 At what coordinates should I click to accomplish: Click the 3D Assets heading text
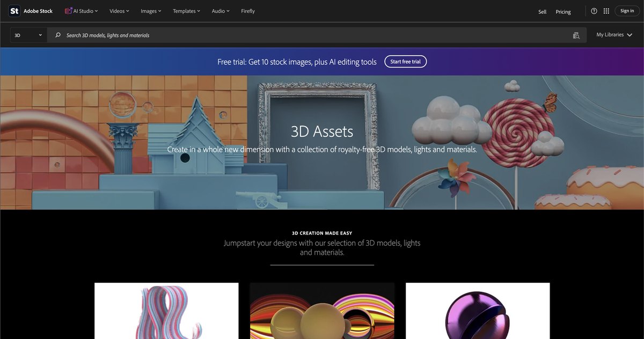(322, 131)
